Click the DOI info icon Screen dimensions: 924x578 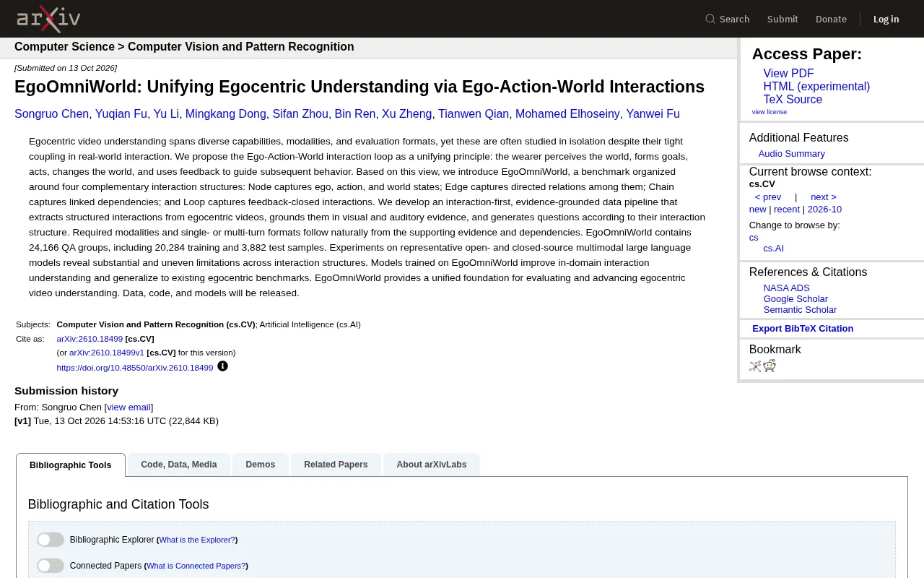[x=222, y=366]
